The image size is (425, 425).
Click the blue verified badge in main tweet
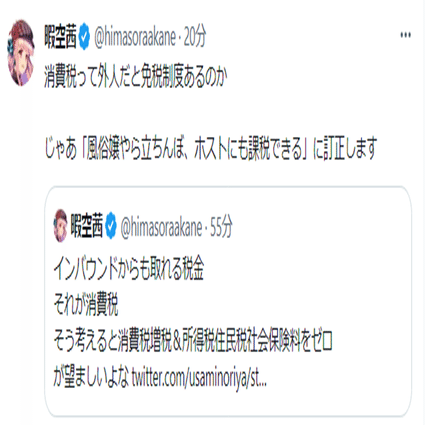(x=84, y=37)
